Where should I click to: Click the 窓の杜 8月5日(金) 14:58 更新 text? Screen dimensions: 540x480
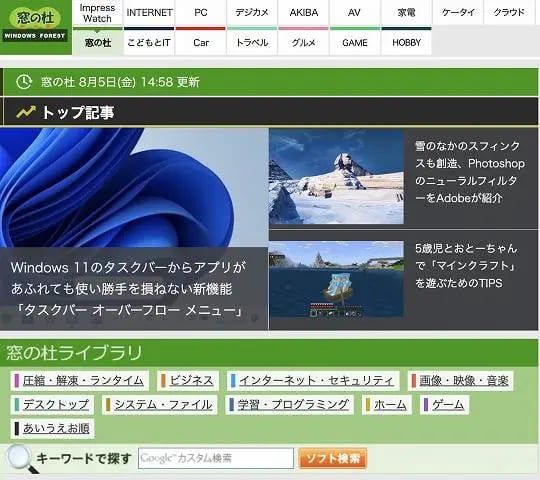[120, 82]
